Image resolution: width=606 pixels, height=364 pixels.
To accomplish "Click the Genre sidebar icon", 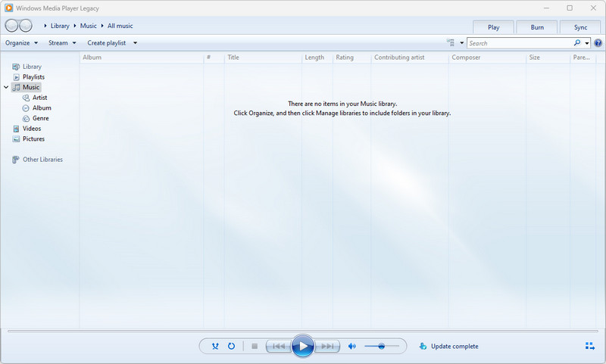I will 26,119.
